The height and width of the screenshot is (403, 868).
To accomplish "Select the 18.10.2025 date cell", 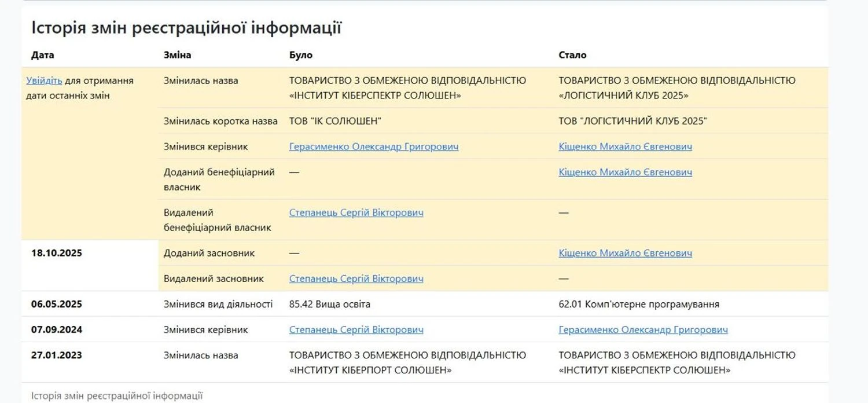I will pos(57,253).
